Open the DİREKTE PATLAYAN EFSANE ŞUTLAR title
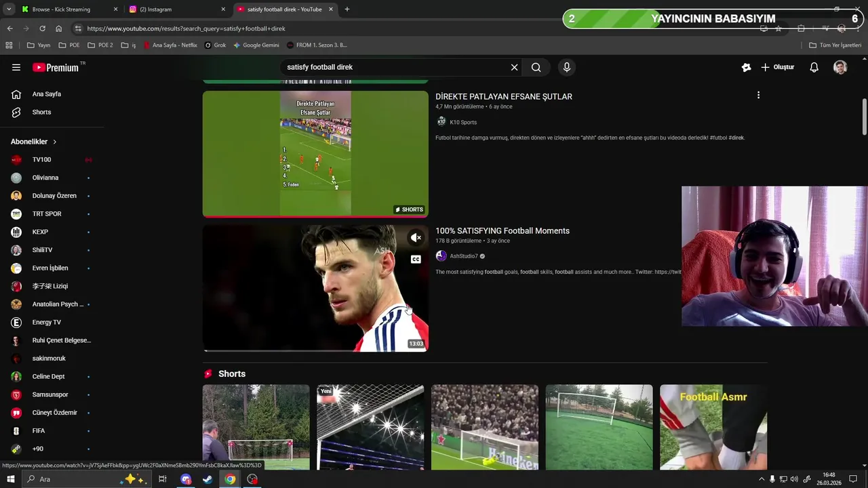868x488 pixels. click(504, 96)
